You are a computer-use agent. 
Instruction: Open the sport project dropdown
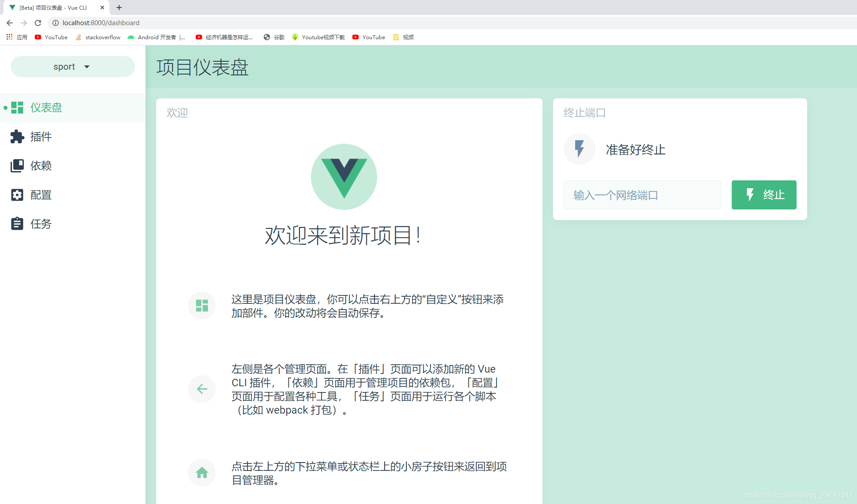point(72,66)
